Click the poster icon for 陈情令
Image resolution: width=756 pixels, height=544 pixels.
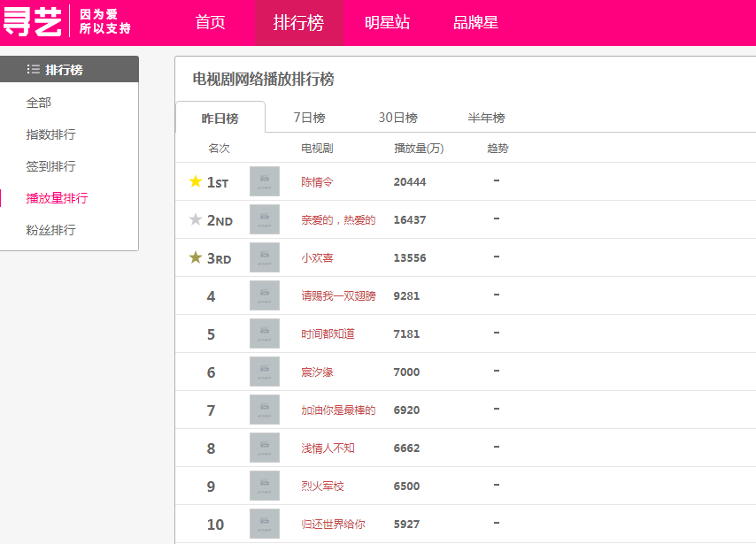pos(264,181)
